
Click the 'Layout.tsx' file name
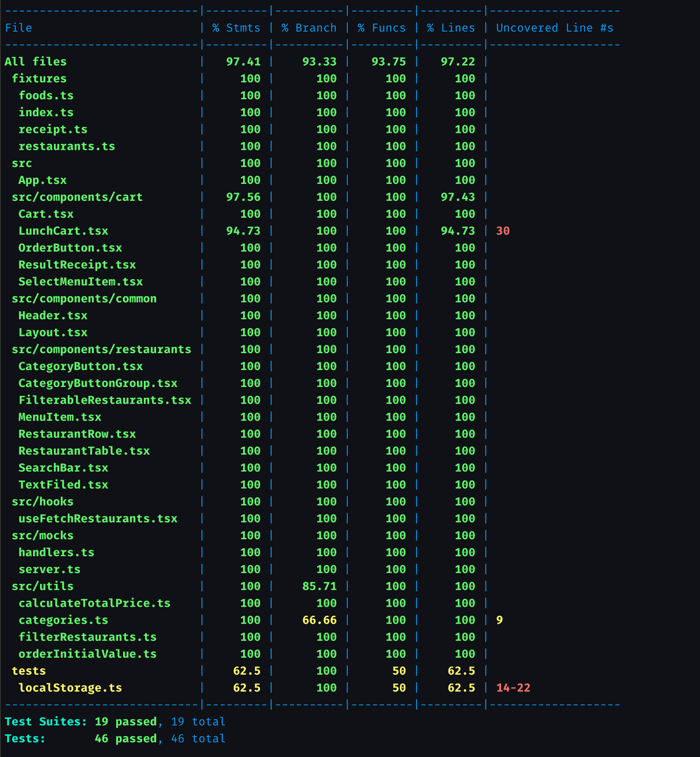point(53,332)
